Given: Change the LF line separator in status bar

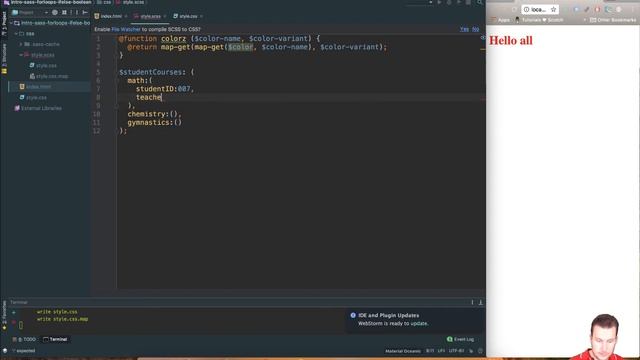Looking at the screenshot, I should click(x=441, y=351).
